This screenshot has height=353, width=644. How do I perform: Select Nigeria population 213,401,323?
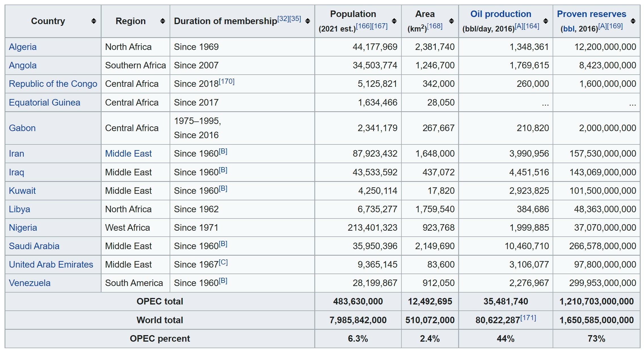[x=372, y=228]
